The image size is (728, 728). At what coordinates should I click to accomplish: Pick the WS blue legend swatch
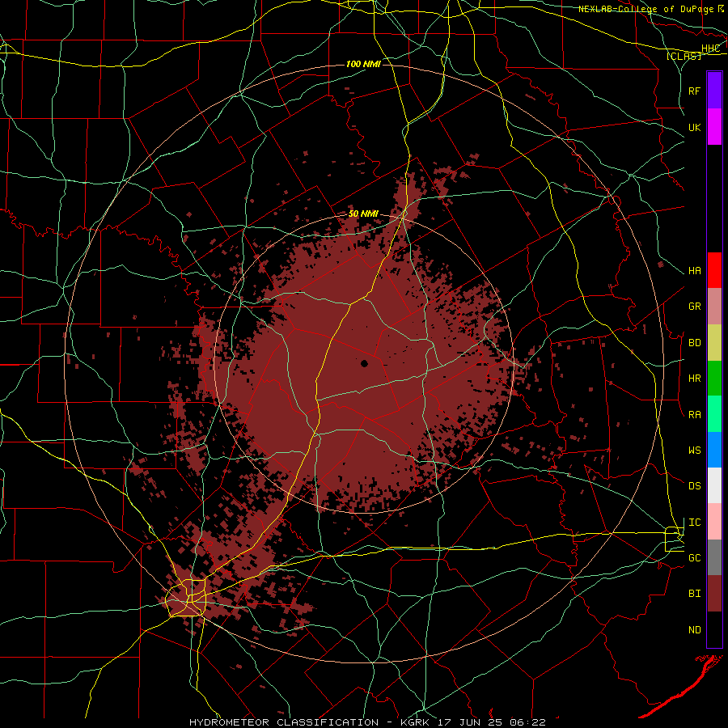click(714, 450)
